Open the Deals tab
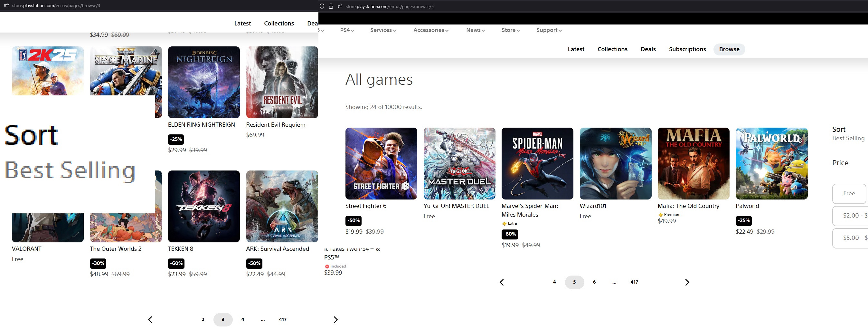The width and height of the screenshot is (868, 331). (x=648, y=49)
